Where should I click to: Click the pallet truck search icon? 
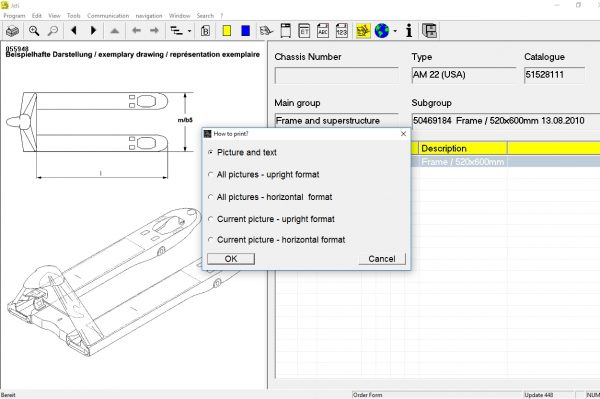(267, 31)
